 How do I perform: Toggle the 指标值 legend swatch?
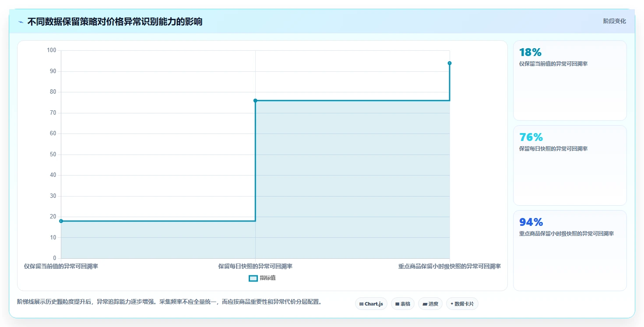[x=253, y=278]
